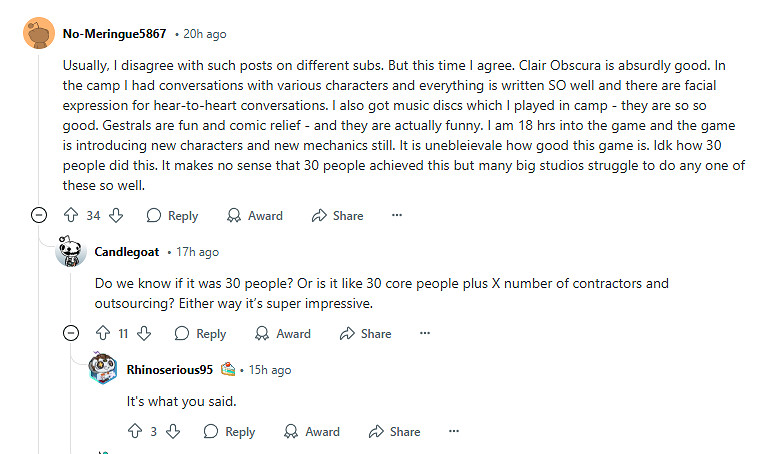Upvote No-Meringue5867's comment
Viewport: 765px width, 454px height.
coord(71,215)
